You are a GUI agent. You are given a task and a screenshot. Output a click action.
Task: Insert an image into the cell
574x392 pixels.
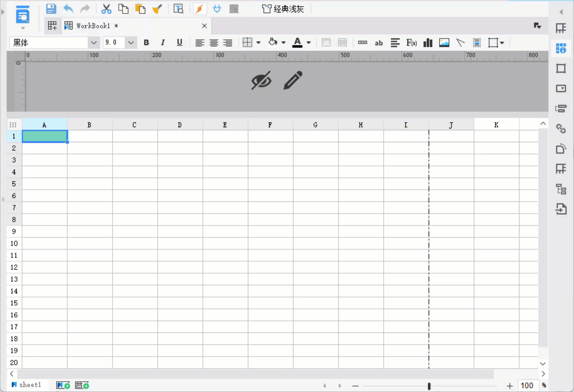point(444,43)
